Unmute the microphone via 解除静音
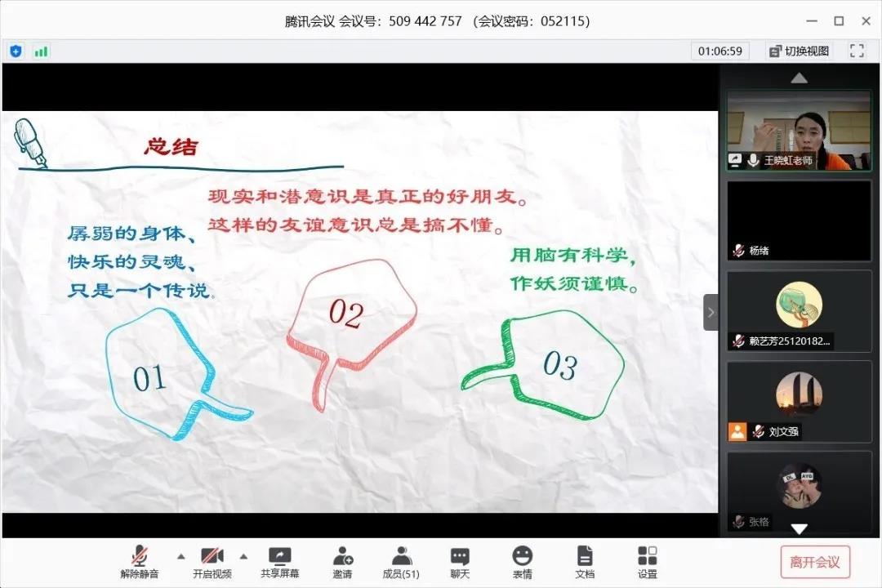This screenshot has width=882, height=588. pos(140,562)
